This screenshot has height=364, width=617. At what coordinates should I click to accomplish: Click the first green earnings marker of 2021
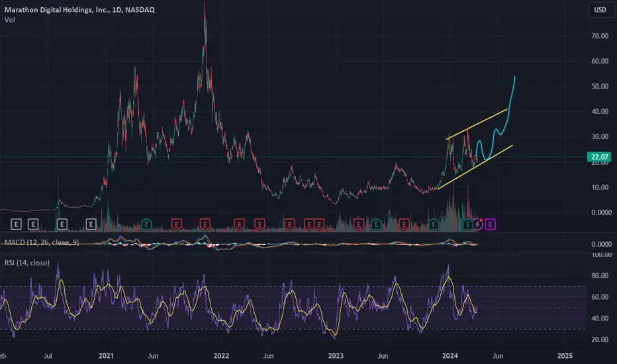(x=146, y=224)
